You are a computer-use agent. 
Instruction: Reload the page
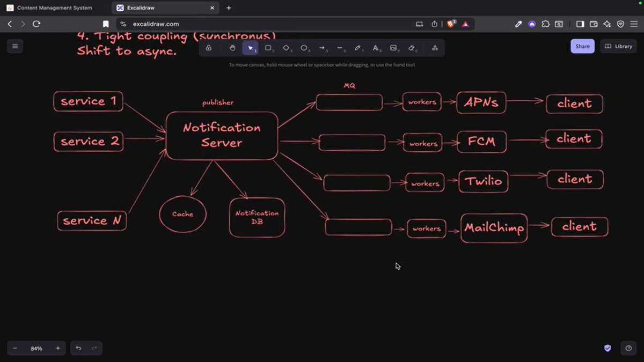coord(36,24)
